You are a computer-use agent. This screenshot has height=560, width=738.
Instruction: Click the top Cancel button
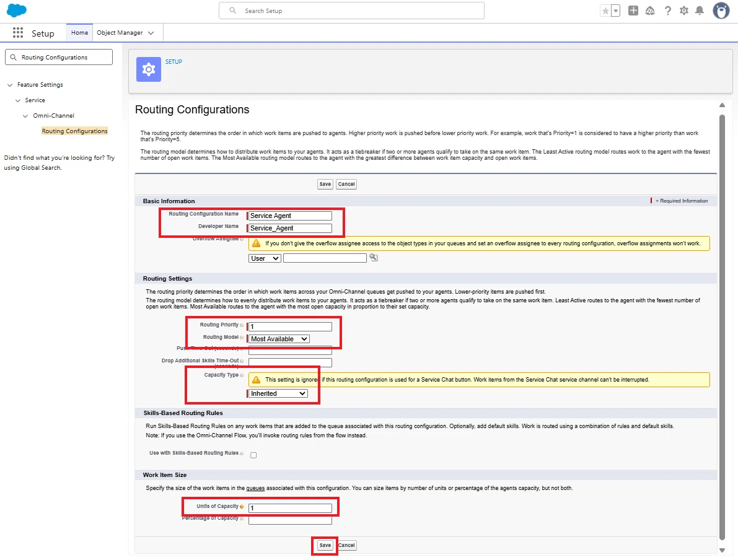point(346,184)
